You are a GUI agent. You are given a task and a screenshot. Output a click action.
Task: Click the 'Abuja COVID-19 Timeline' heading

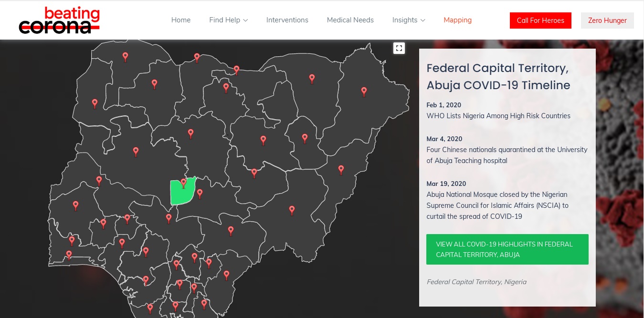[498, 85]
